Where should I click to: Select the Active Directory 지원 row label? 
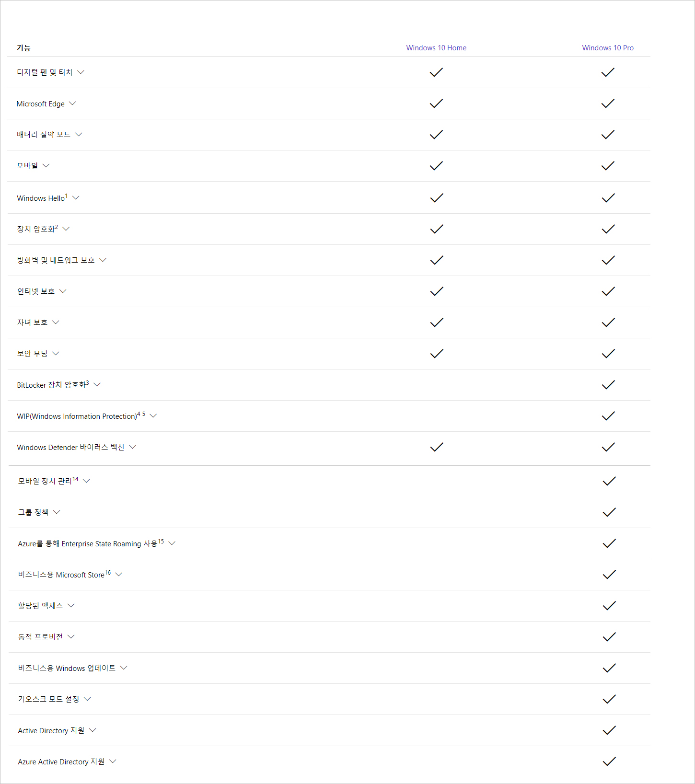coord(51,730)
